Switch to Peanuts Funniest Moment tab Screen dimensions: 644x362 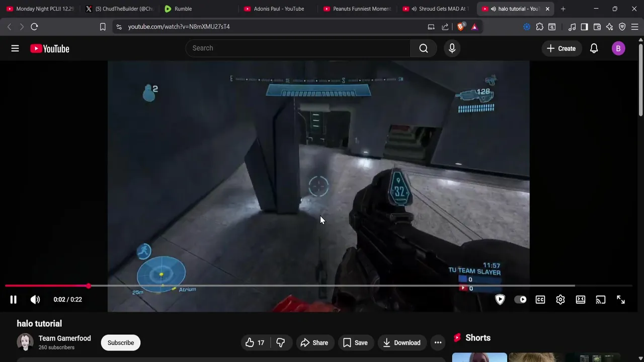(x=357, y=9)
